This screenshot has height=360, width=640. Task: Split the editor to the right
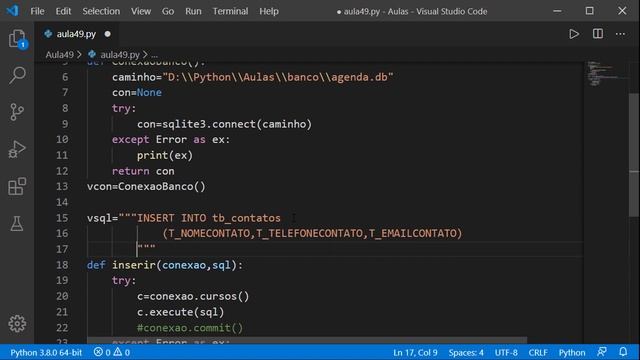598,34
